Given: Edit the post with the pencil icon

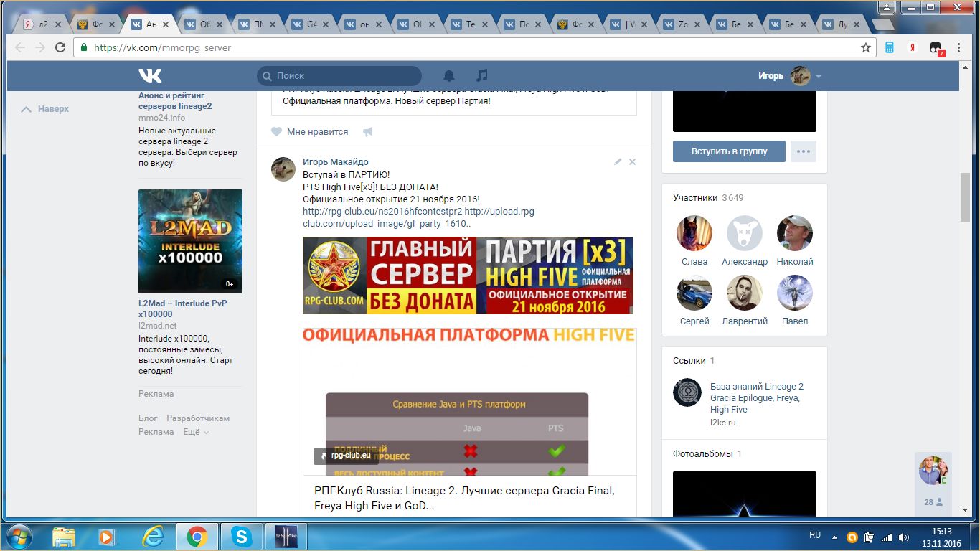Looking at the screenshot, I should point(618,162).
